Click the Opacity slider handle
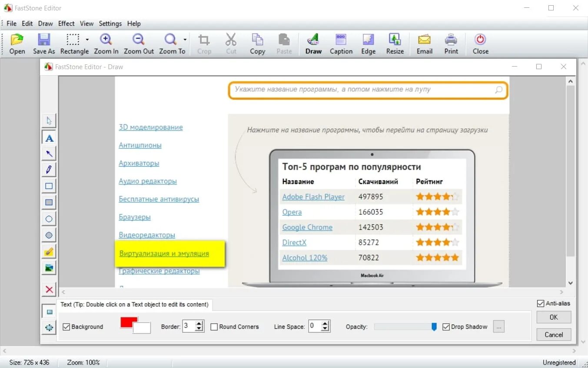588x368 pixels. click(x=434, y=327)
